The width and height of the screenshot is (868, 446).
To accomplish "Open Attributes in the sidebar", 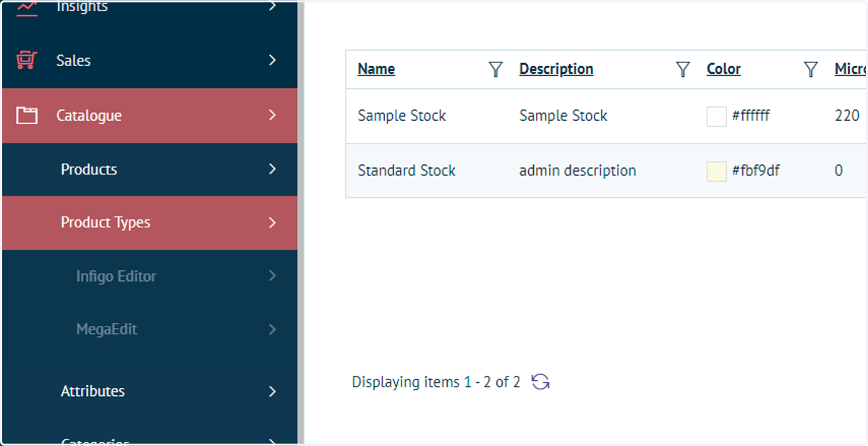I will pos(150,392).
